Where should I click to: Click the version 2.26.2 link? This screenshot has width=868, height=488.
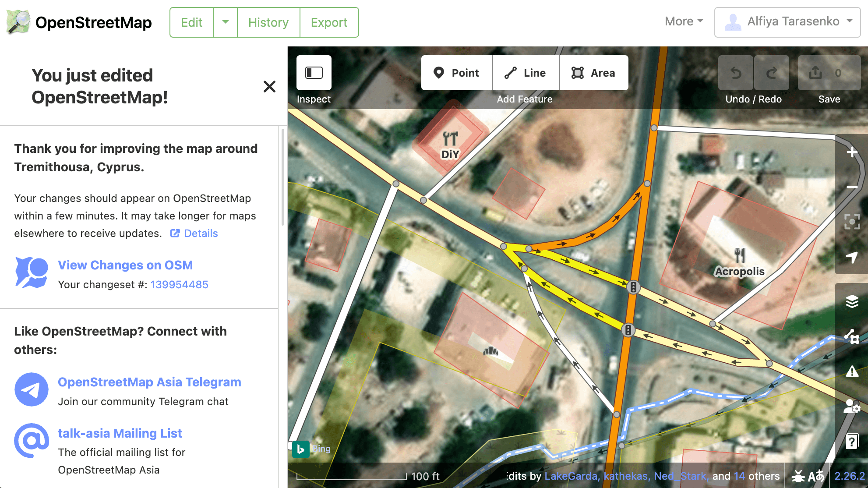coord(850,476)
